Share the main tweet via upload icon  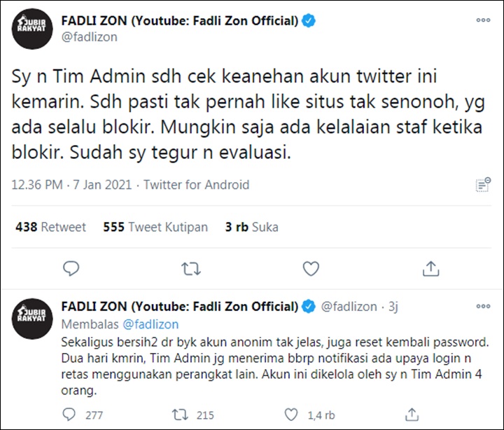click(430, 268)
